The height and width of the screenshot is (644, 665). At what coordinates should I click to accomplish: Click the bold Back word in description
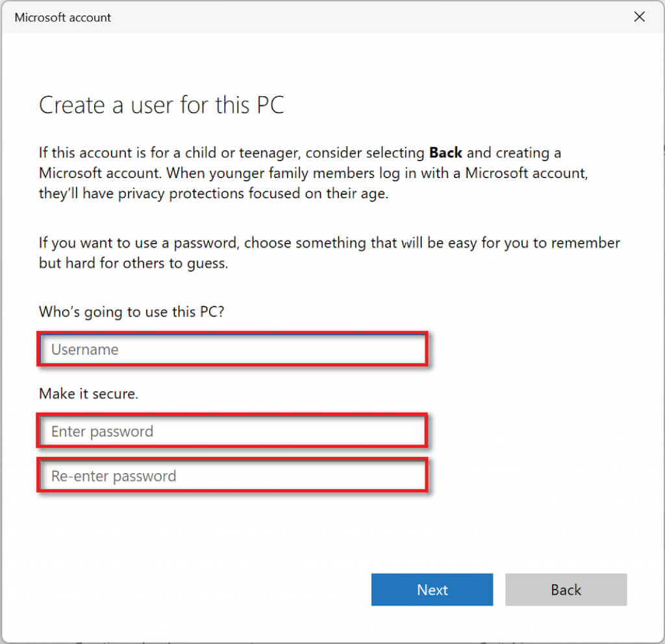tap(445, 153)
